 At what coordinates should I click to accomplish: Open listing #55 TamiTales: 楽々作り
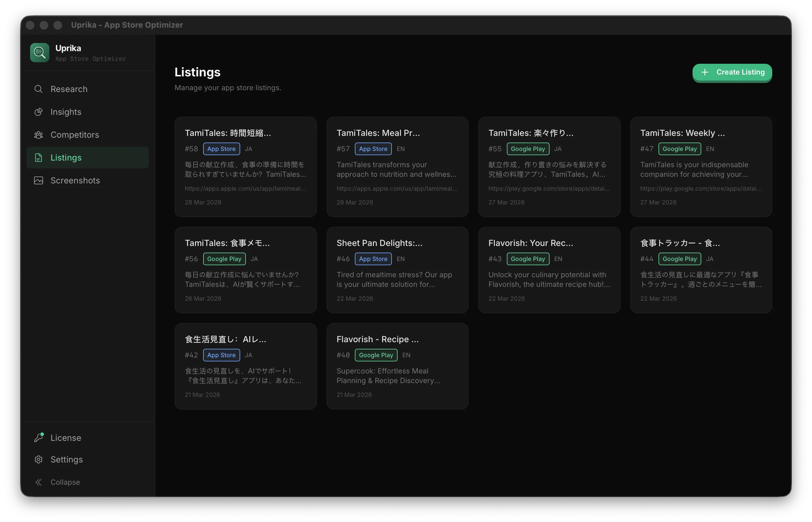pyautogui.click(x=549, y=167)
